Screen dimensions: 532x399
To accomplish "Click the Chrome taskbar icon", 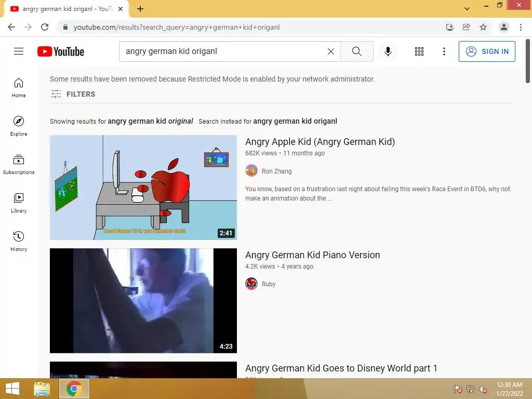I will point(74,389).
